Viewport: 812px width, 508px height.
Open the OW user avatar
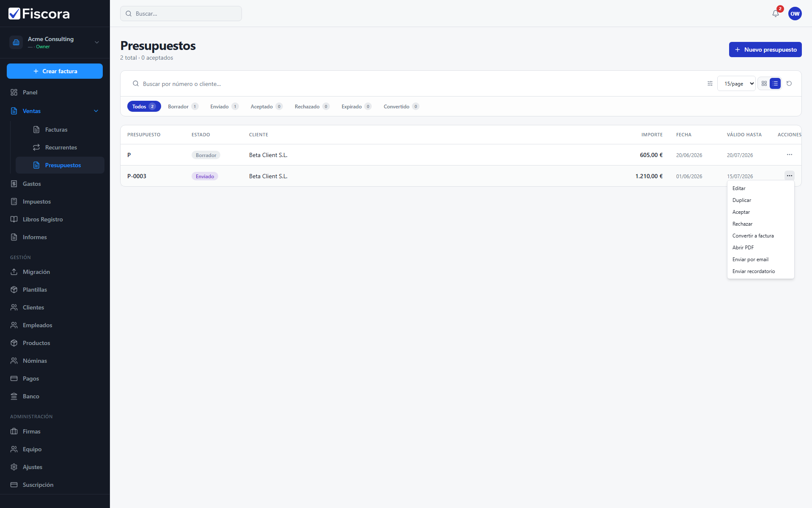[x=795, y=14]
